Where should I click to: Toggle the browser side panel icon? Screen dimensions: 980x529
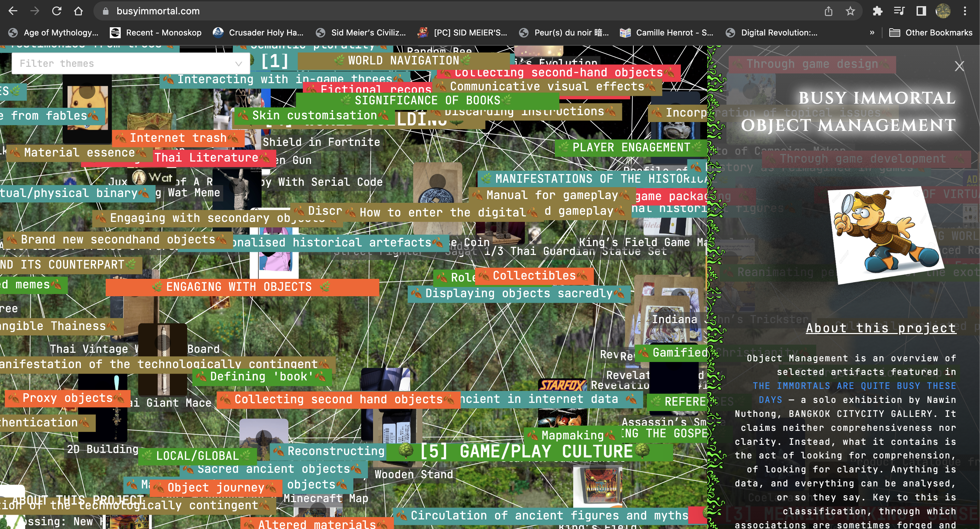coord(921,11)
